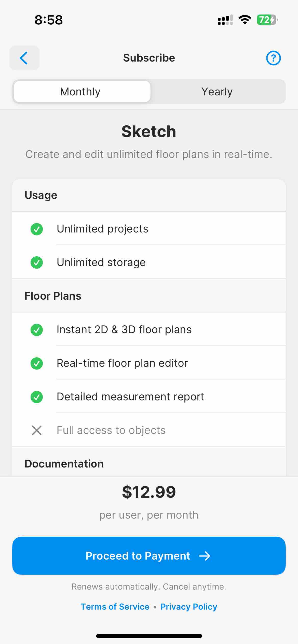Tap check icon for Real-time floor plan editor
This screenshot has height=644, width=298.
click(x=37, y=363)
